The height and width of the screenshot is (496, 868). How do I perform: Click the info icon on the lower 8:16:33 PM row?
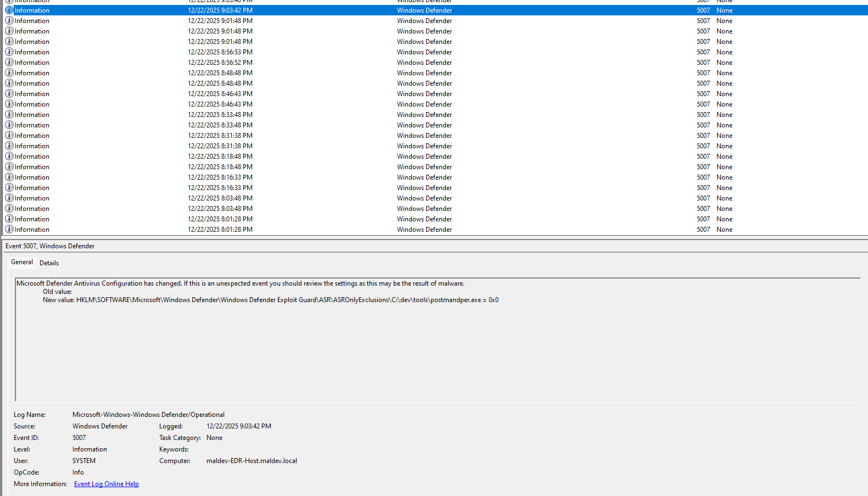(x=9, y=188)
